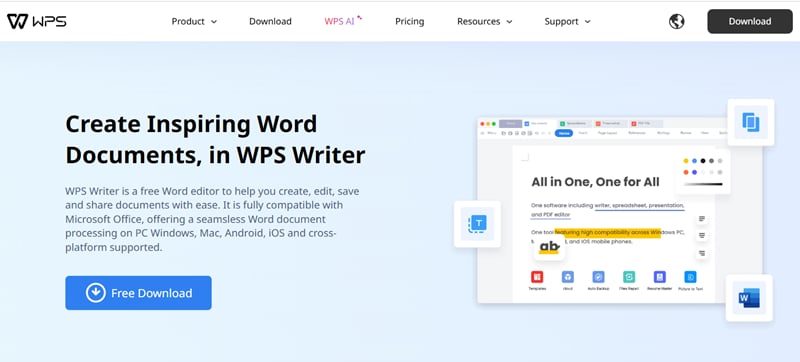Click the Picture to Text icon
The height and width of the screenshot is (362, 800).
click(690, 277)
